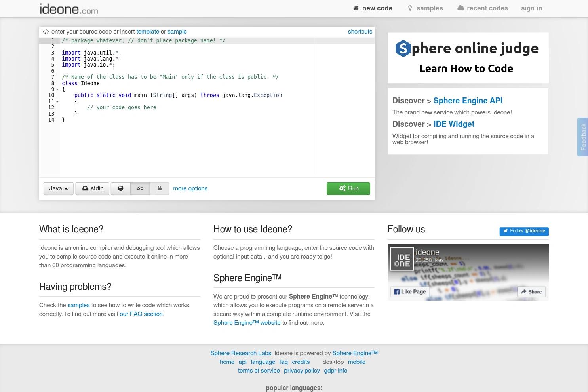588x392 pixels.
Task: Open the Sphere Engine website link
Action: click(247, 323)
